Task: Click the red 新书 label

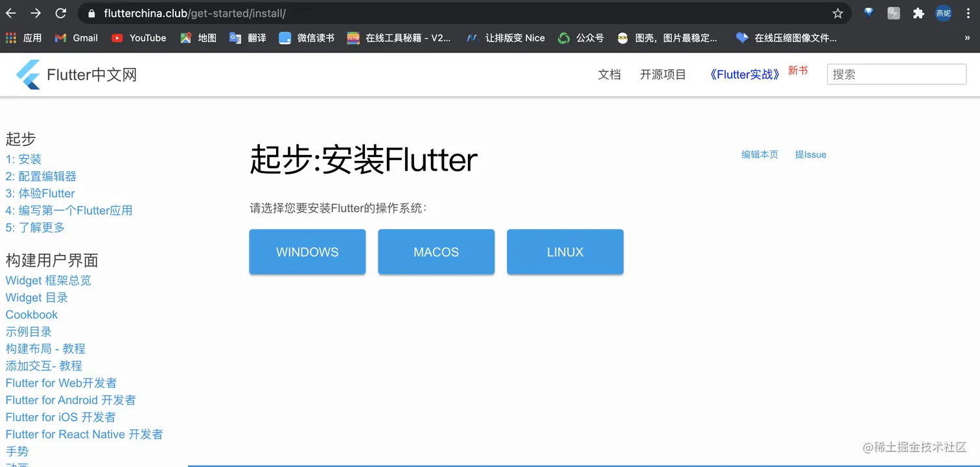Action: click(x=798, y=71)
